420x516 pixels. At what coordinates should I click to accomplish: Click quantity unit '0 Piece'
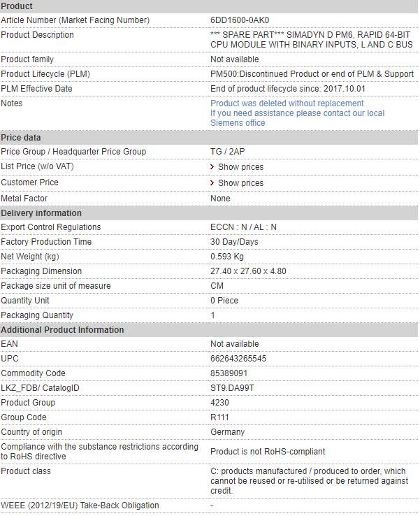click(224, 301)
